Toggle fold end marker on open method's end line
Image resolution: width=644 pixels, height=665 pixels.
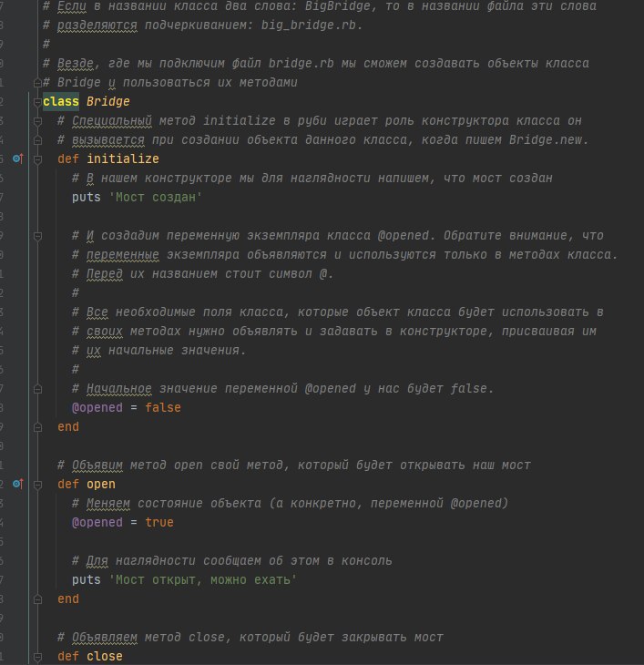[37, 599]
